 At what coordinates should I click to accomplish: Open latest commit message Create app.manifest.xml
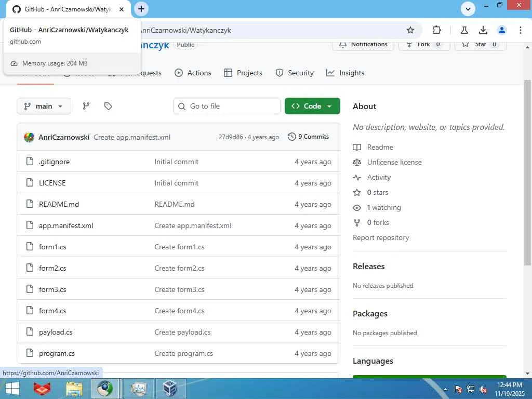pyautogui.click(x=132, y=137)
